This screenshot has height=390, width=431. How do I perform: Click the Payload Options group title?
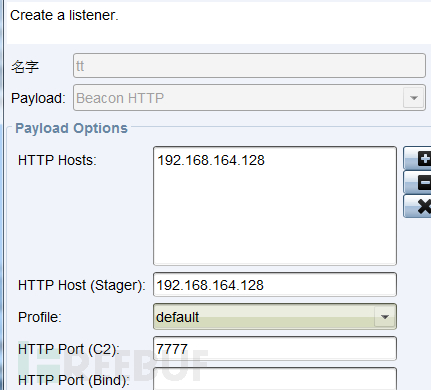(71, 128)
